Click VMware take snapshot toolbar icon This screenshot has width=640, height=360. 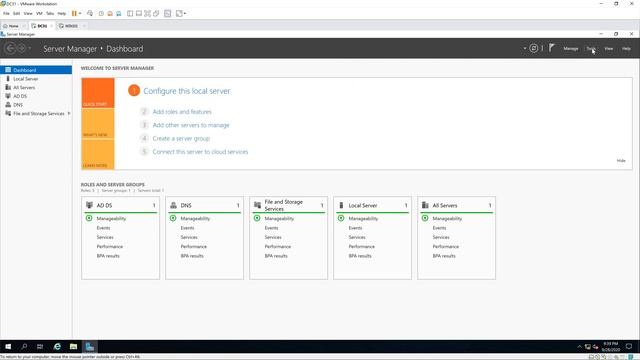click(101, 13)
